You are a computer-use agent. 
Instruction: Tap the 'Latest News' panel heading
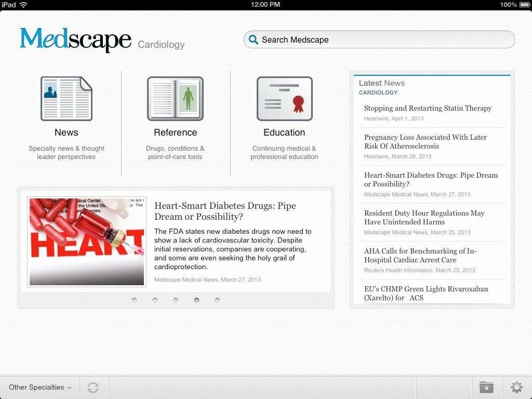point(382,83)
